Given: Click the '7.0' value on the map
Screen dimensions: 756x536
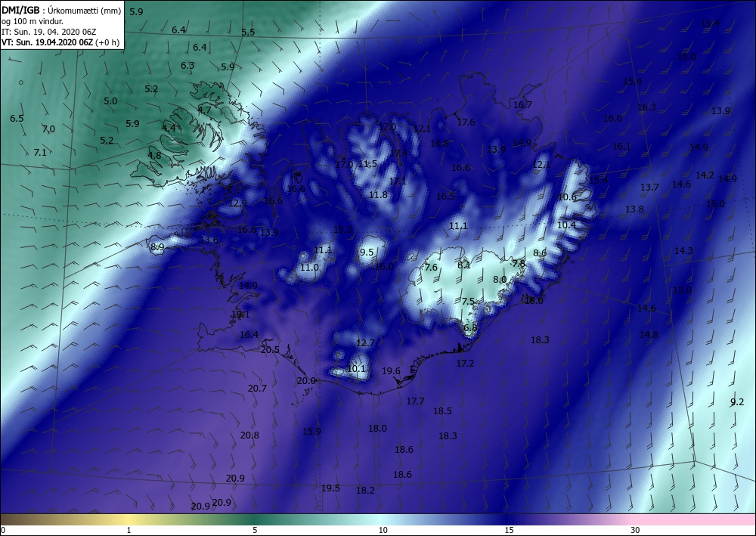Looking at the screenshot, I should 48,129.
